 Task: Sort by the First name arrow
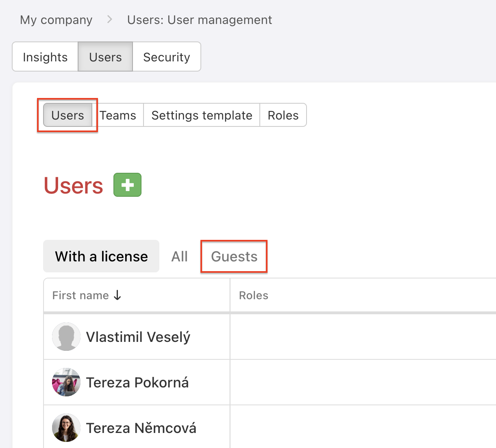tap(117, 295)
